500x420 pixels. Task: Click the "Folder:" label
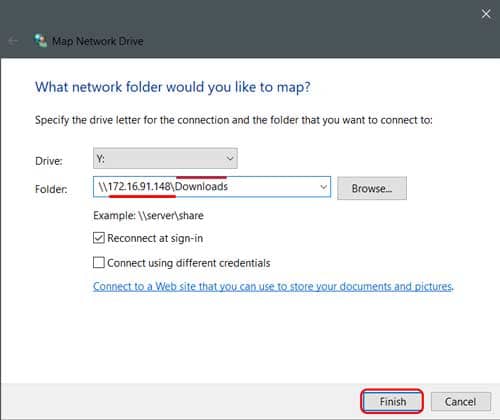coord(51,189)
